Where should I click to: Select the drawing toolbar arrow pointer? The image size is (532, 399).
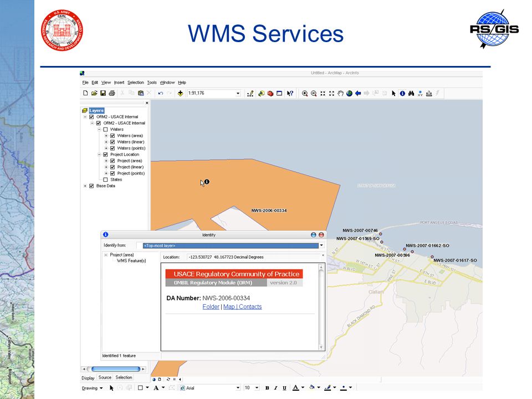pyautogui.click(x=111, y=388)
